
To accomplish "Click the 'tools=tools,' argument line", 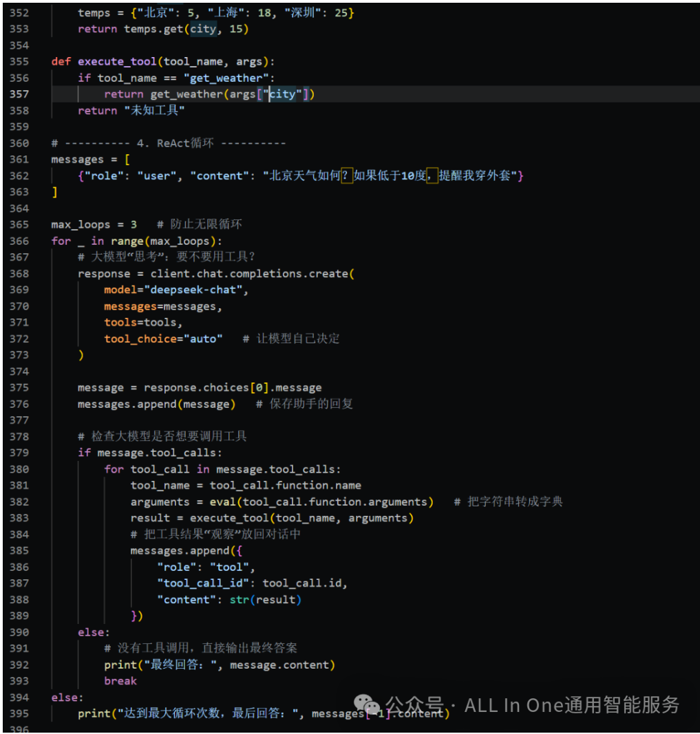I will point(143,323).
